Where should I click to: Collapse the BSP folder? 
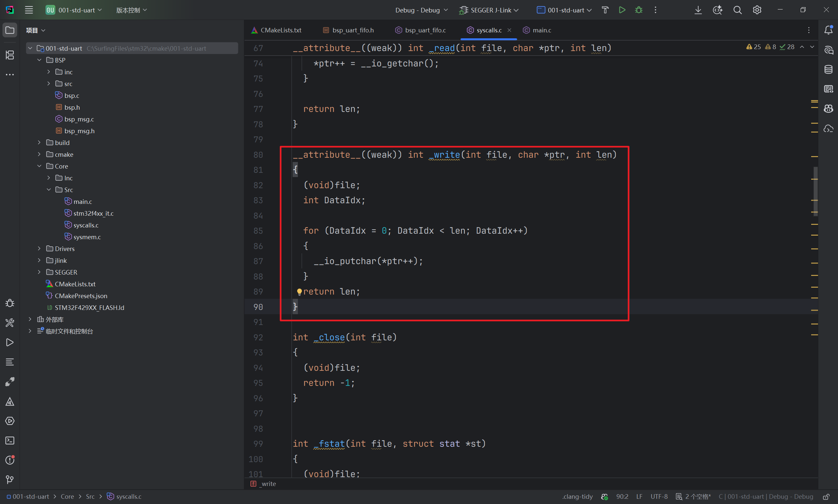39,60
